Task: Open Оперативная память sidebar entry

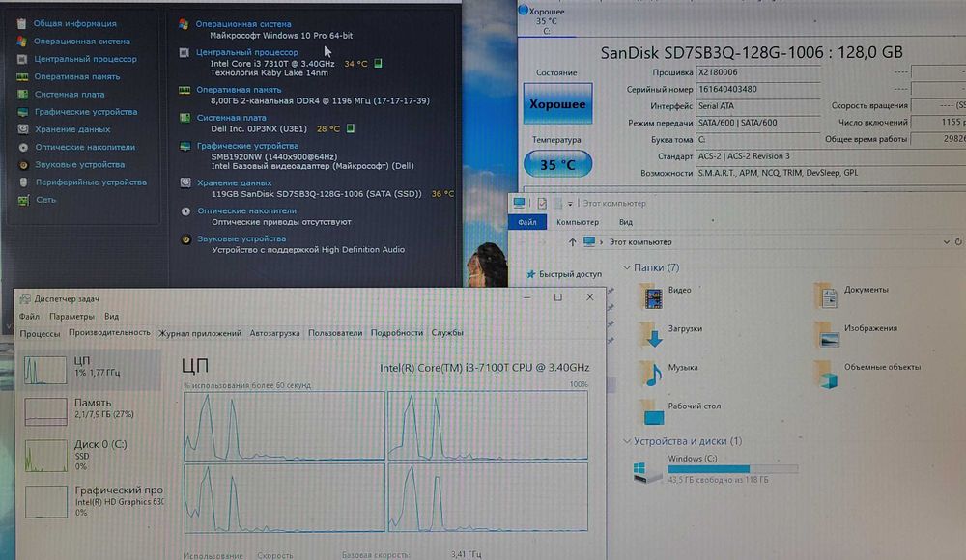Action: click(76, 76)
